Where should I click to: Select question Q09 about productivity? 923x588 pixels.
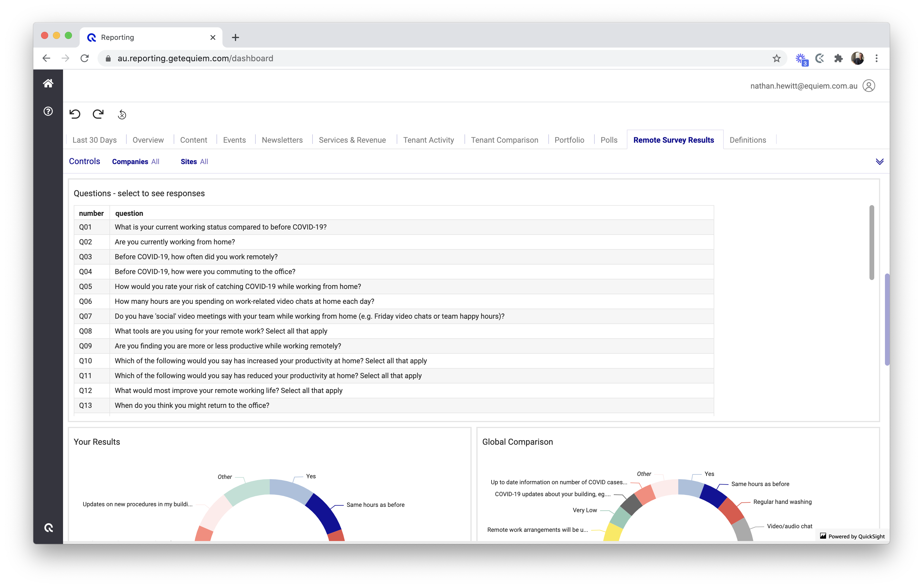(x=228, y=346)
